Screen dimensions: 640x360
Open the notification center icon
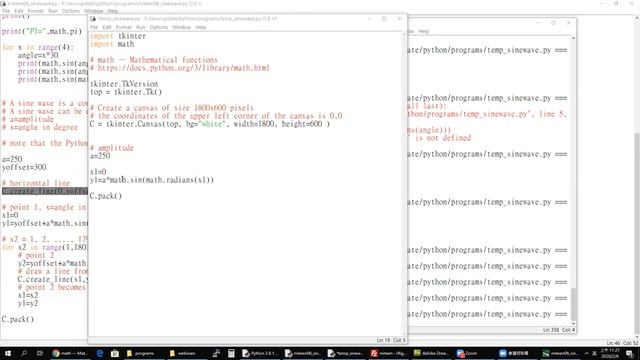[629, 353]
